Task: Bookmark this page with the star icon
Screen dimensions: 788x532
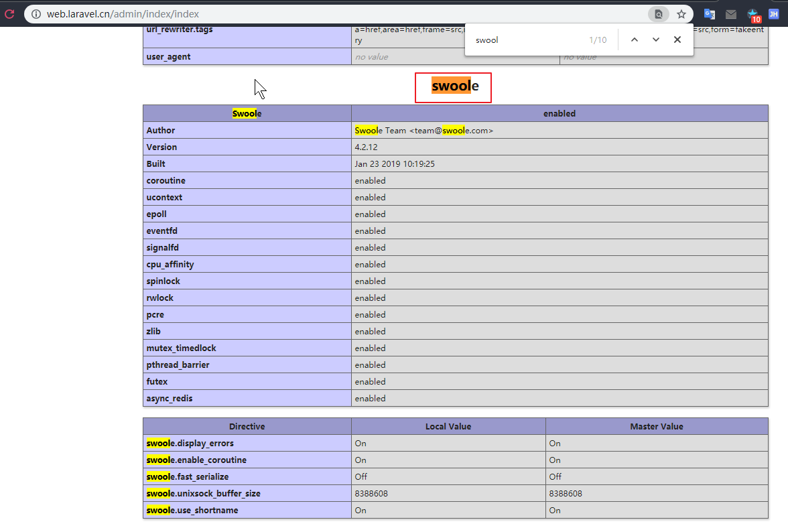Action: click(x=681, y=14)
